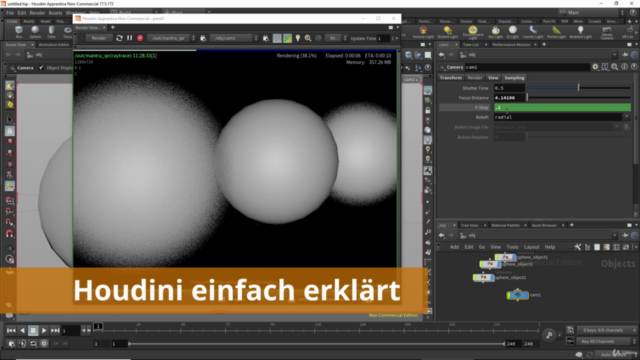Image resolution: width=640 pixels, height=360 pixels.
Task: Toggle the real time playback option
Action: tap(44, 344)
